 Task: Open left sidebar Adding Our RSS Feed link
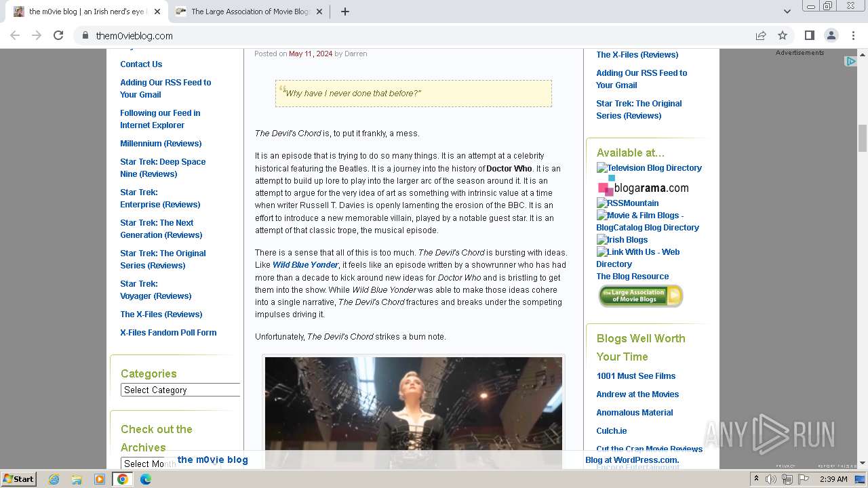tap(165, 88)
